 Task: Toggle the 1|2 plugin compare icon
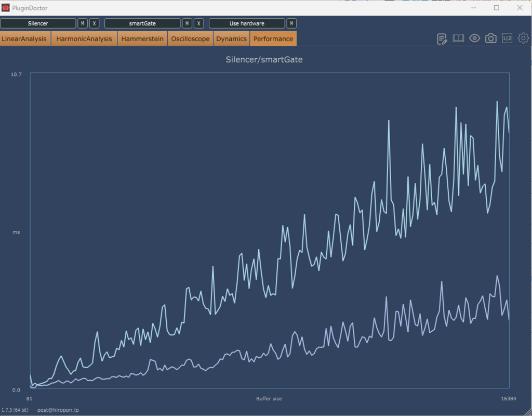click(x=507, y=38)
